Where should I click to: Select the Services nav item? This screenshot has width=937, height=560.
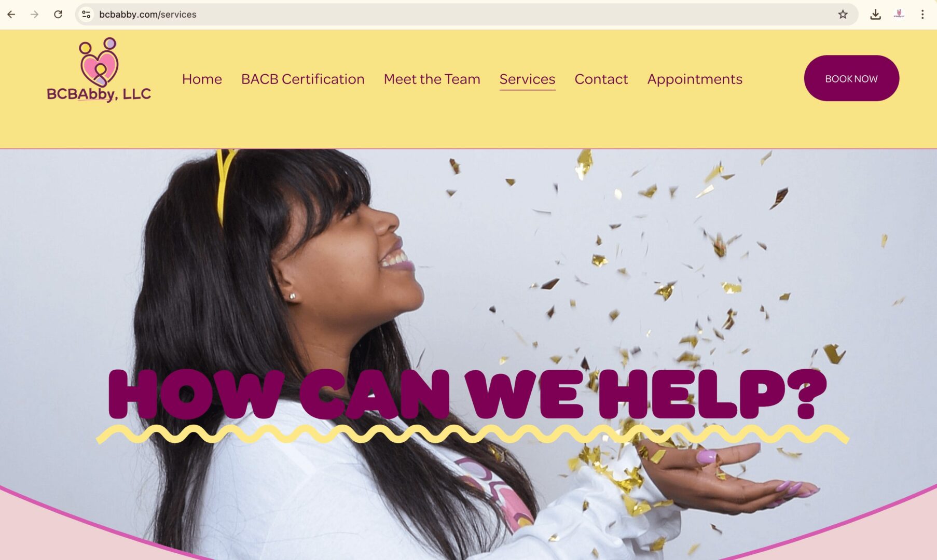click(x=527, y=79)
